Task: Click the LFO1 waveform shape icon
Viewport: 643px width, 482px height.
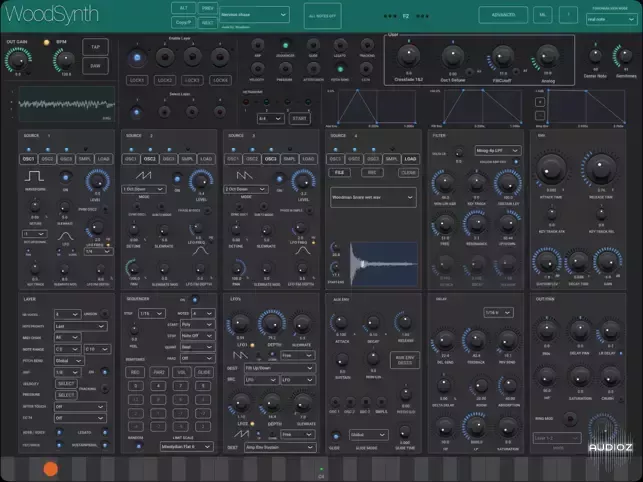Action: point(240,355)
